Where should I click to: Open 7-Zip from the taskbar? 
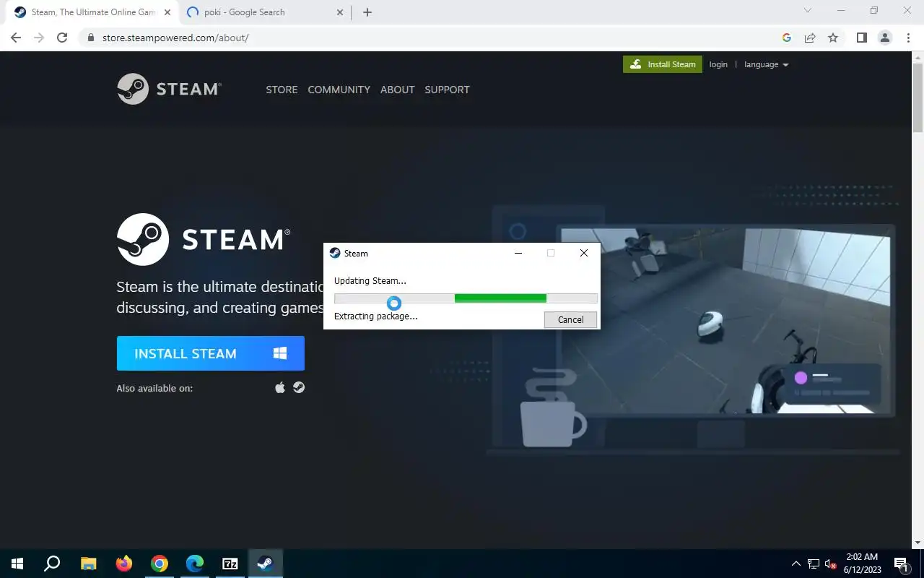click(x=230, y=564)
